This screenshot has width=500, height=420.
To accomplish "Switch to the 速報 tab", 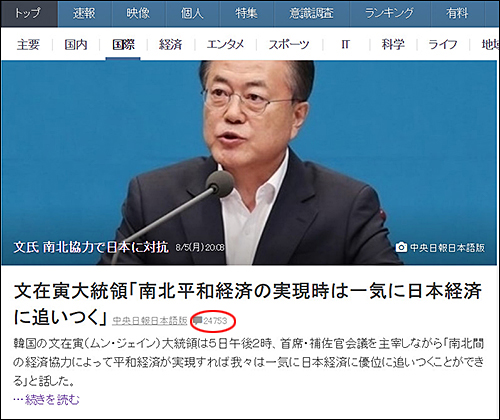I will click(x=85, y=14).
